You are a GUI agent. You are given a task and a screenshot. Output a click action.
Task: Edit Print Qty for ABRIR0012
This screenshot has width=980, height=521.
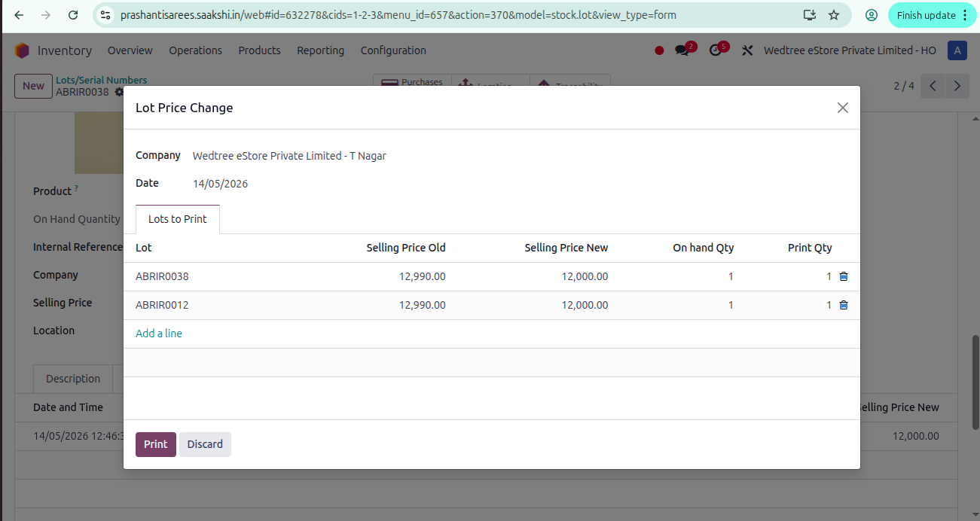(x=829, y=305)
